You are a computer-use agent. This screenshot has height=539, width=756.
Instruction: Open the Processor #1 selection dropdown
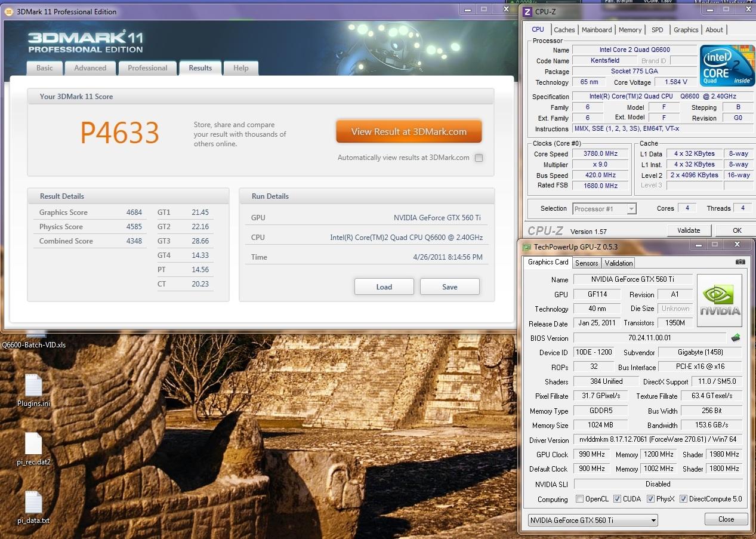(604, 209)
